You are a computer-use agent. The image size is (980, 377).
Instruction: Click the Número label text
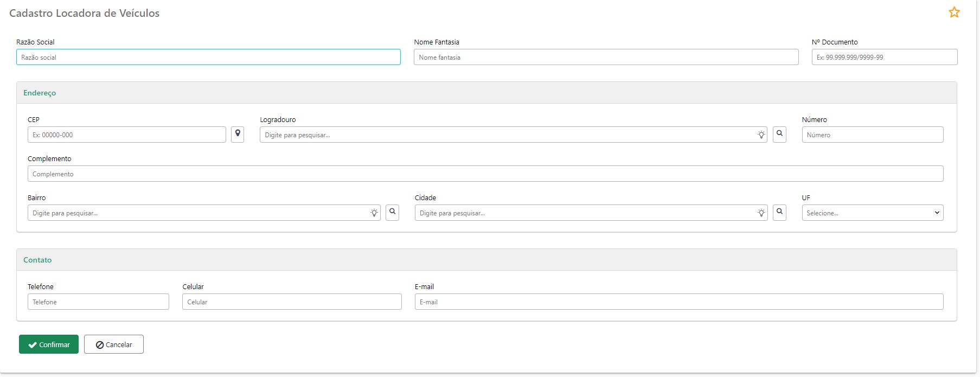pyautogui.click(x=815, y=119)
